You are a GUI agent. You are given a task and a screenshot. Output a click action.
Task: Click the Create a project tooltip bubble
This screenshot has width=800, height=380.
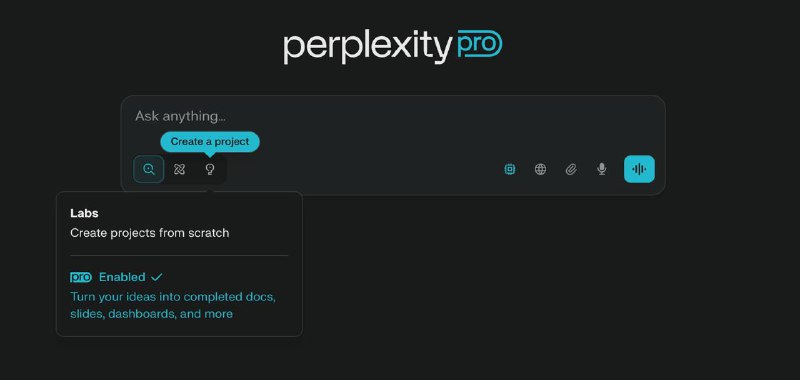click(x=210, y=142)
